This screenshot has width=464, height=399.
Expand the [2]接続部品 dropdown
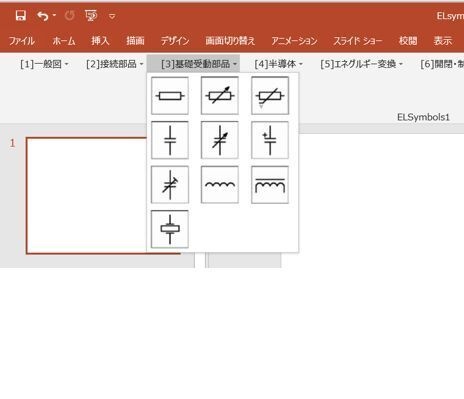pyautogui.click(x=115, y=64)
